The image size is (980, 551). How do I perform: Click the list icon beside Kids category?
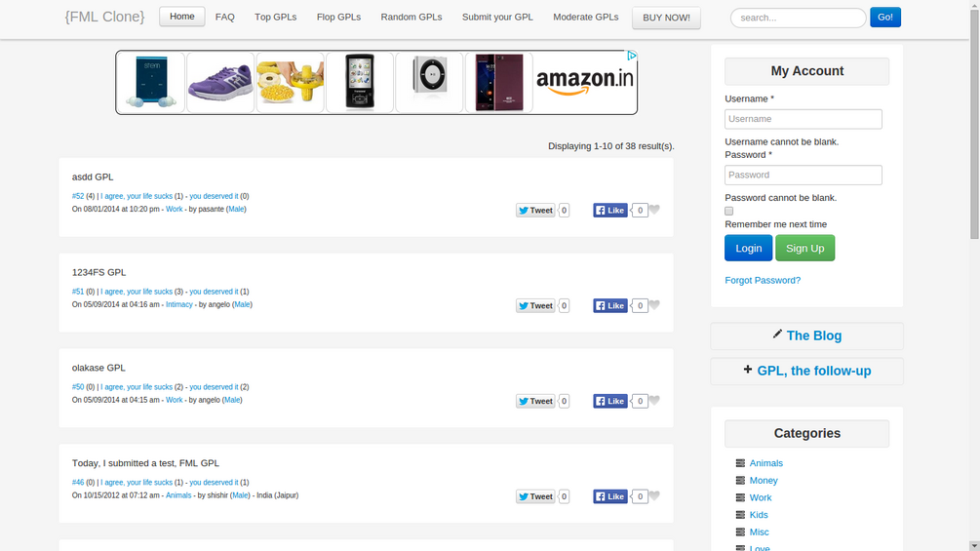(740, 515)
